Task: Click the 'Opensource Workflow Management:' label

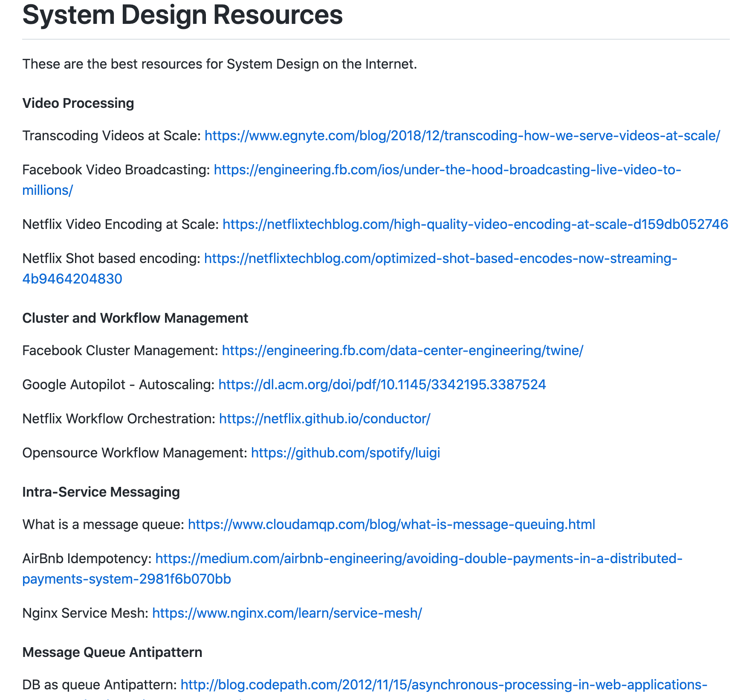Action: pos(135,453)
